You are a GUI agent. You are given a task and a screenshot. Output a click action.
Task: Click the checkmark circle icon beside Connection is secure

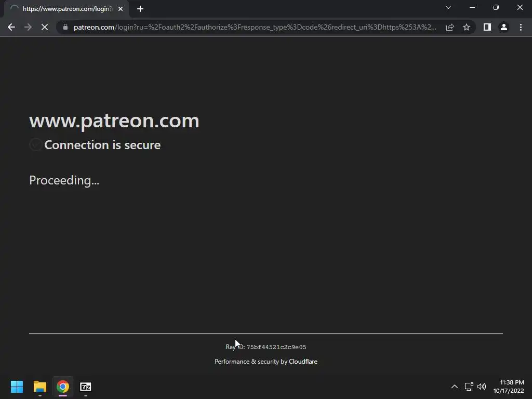(36, 145)
